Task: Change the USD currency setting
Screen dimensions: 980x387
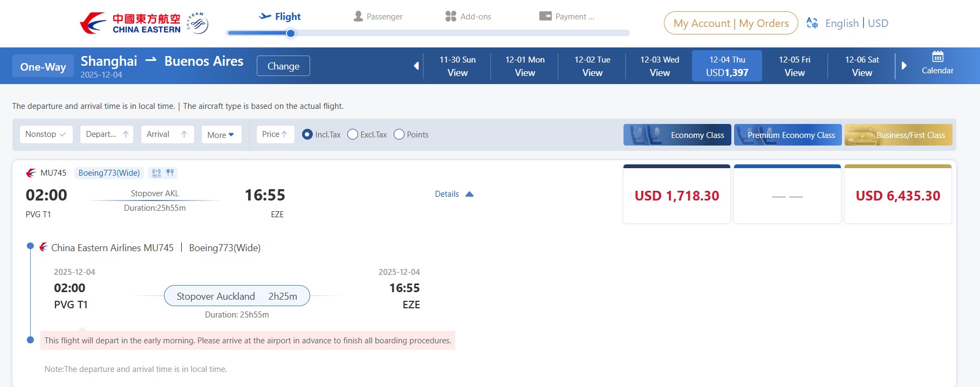Action: point(878,23)
